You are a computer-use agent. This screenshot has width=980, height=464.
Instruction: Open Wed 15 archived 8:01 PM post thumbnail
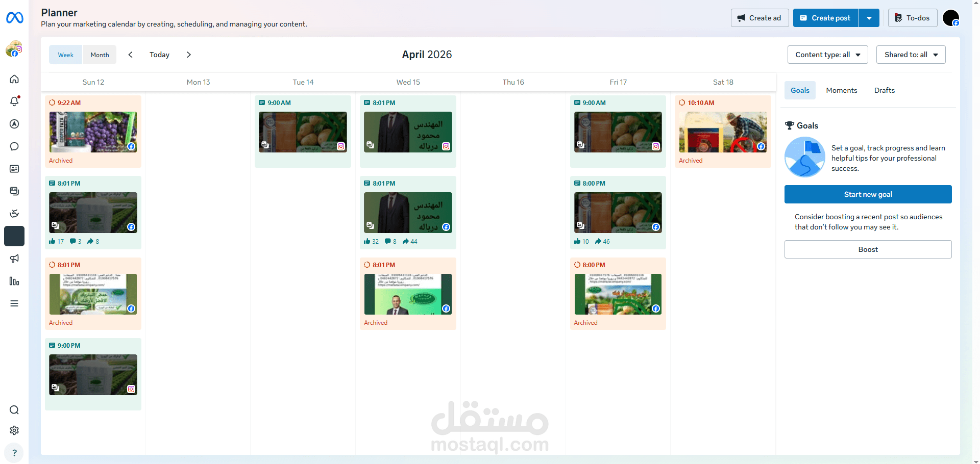tap(408, 294)
